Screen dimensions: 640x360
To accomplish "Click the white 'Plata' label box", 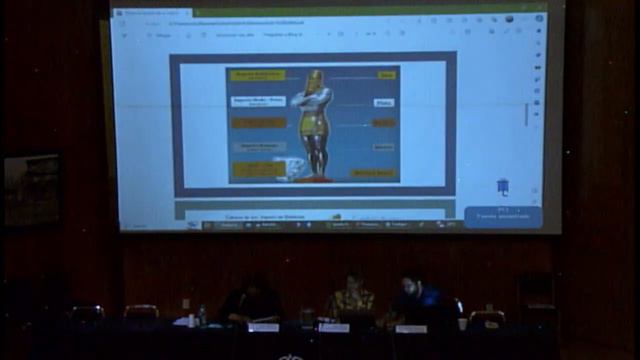I will [x=384, y=103].
